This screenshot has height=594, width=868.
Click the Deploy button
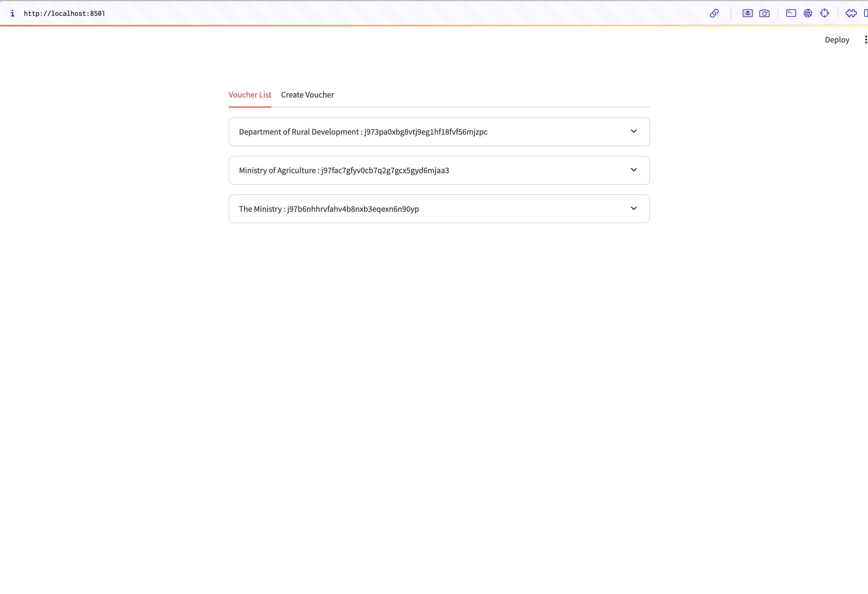837,39
